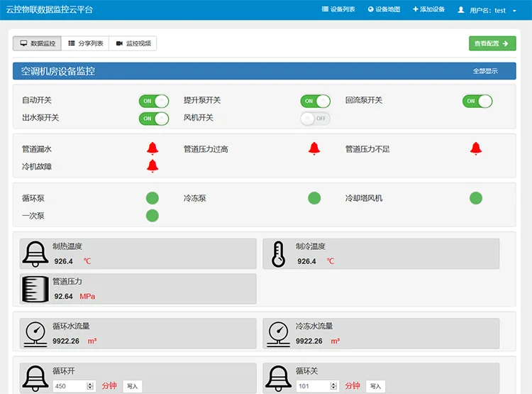The width and height of the screenshot is (532, 394).
Task: Toggle the 回流泵开关 switch
Action: coord(477,101)
